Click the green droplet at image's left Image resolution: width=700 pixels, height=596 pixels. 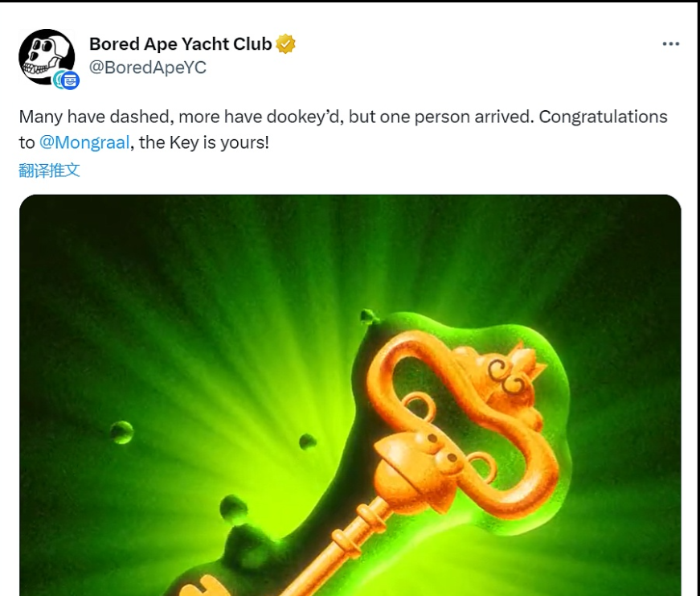coord(121,432)
